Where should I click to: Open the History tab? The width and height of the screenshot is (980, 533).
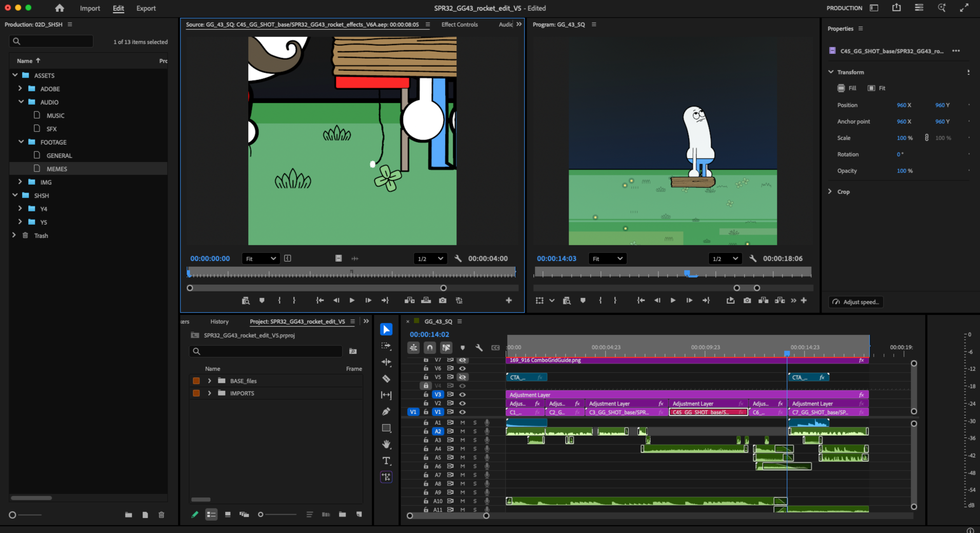[x=219, y=322]
